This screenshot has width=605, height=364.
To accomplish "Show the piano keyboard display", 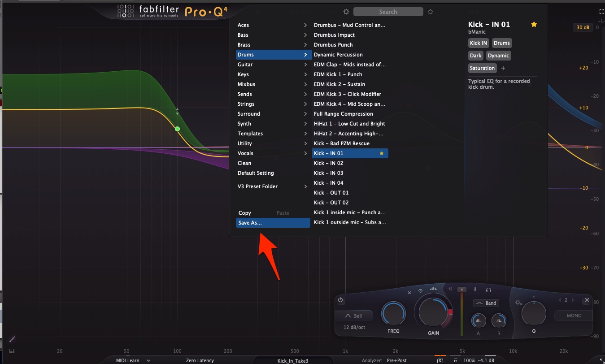I will (x=12, y=351).
